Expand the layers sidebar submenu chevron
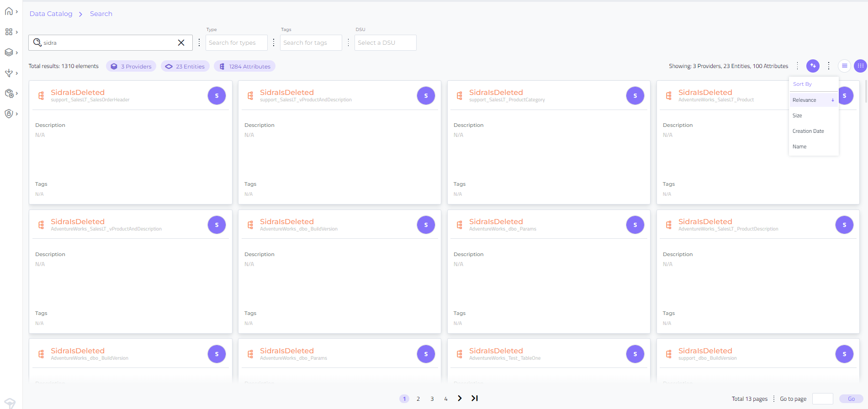The width and height of the screenshot is (868, 409). (17, 52)
